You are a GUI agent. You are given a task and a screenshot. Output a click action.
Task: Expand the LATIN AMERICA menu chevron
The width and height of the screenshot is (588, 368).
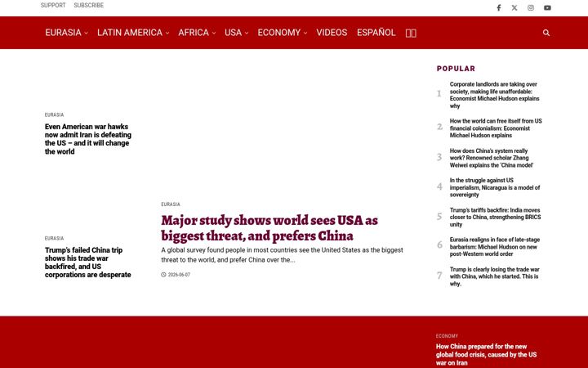pos(167,33)
